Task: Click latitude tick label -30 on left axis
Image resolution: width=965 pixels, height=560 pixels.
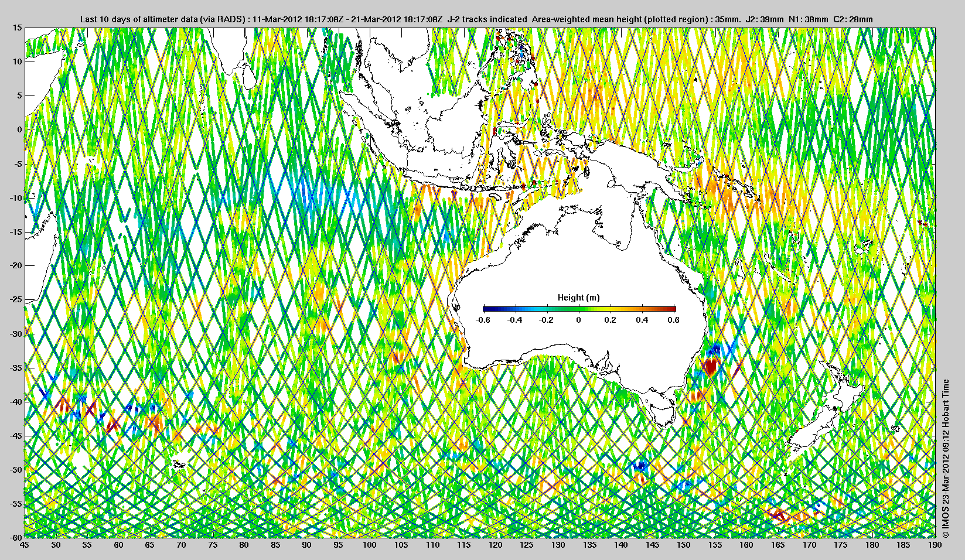Action: [15, 333]
